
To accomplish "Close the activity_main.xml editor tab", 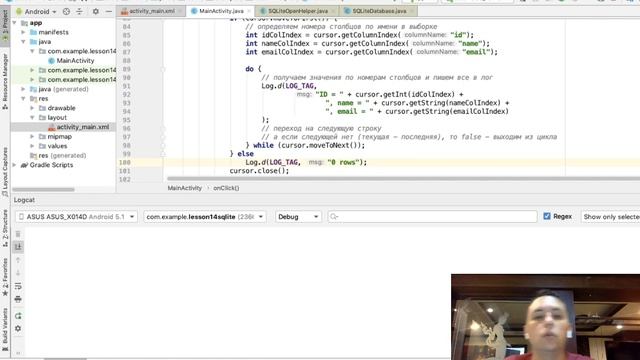I will [180, 11].
